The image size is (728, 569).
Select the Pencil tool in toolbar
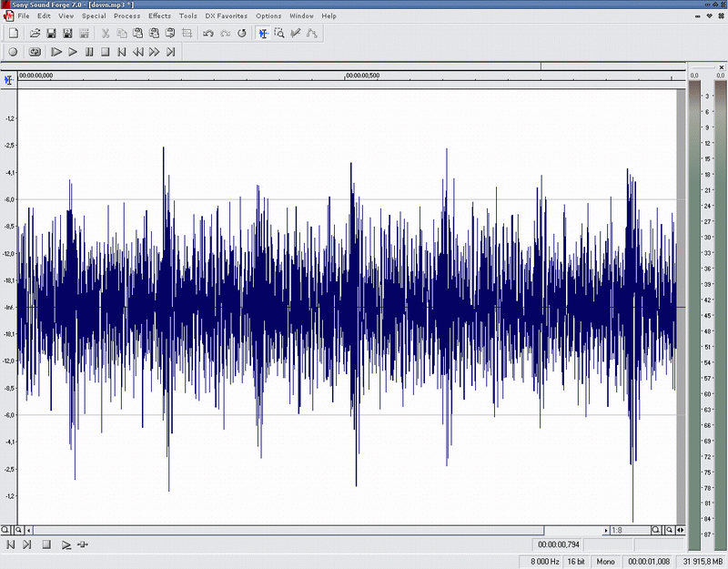296,33
